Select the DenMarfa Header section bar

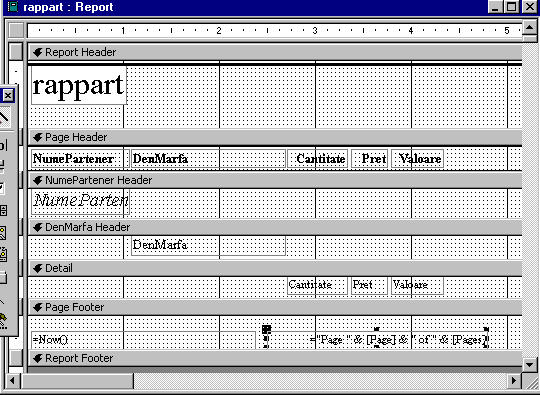(275, 227)
